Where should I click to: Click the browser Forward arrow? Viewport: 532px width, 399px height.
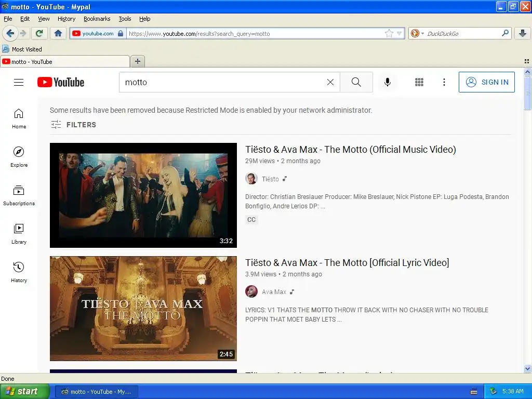23,33
